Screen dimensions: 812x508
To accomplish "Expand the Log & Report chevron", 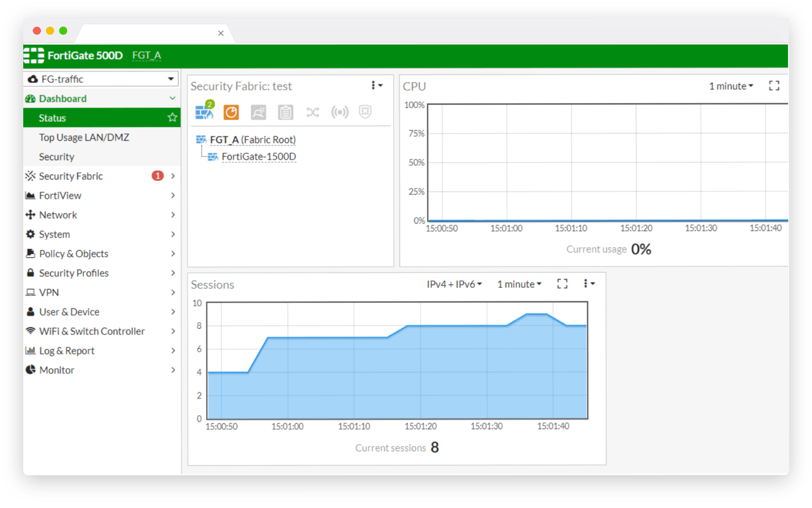I will pos(173,350).
